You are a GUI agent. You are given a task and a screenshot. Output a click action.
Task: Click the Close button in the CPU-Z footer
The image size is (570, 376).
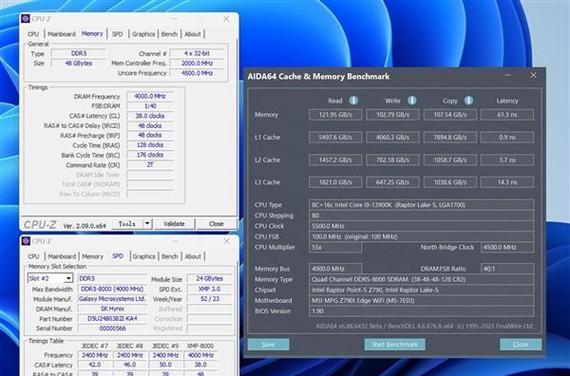[x=216, y=224]
